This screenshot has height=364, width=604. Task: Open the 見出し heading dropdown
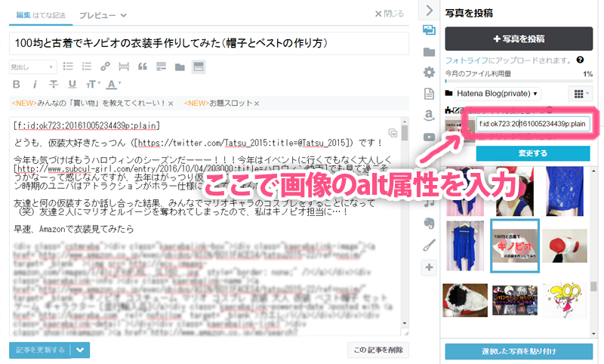[32, 67]
